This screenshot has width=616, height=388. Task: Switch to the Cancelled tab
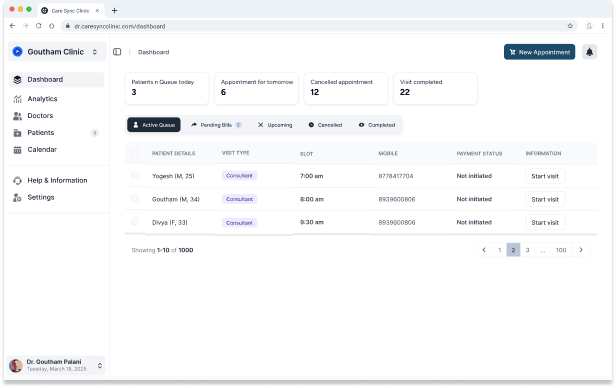click(x=325, y=125)
